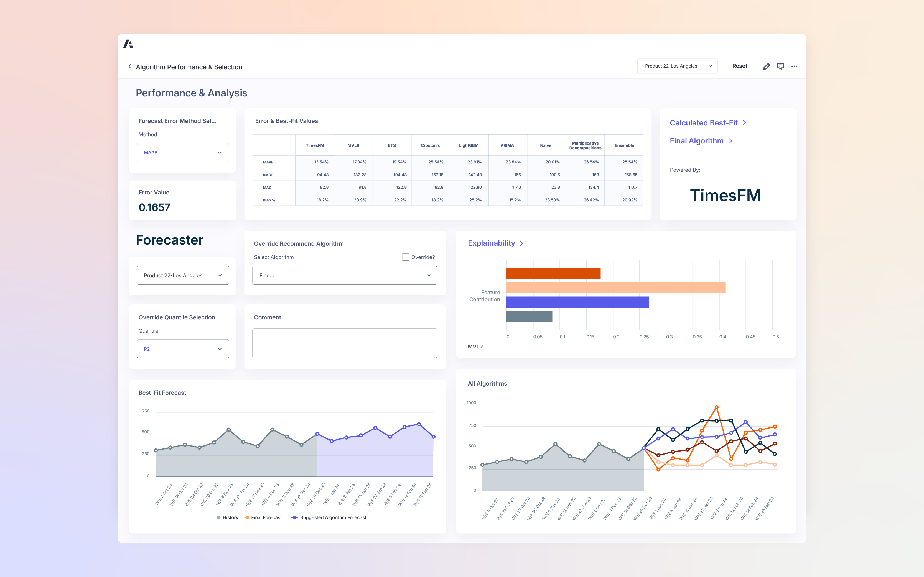Click the chevron next to Calculated Best-Fit
The image size is (924, 577).
(744, 123)
